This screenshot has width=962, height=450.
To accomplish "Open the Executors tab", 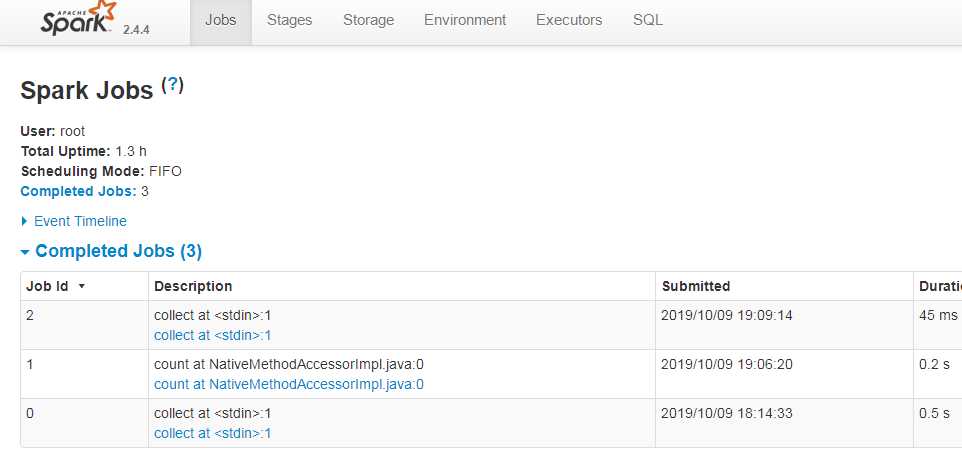I will coord(569,20).
